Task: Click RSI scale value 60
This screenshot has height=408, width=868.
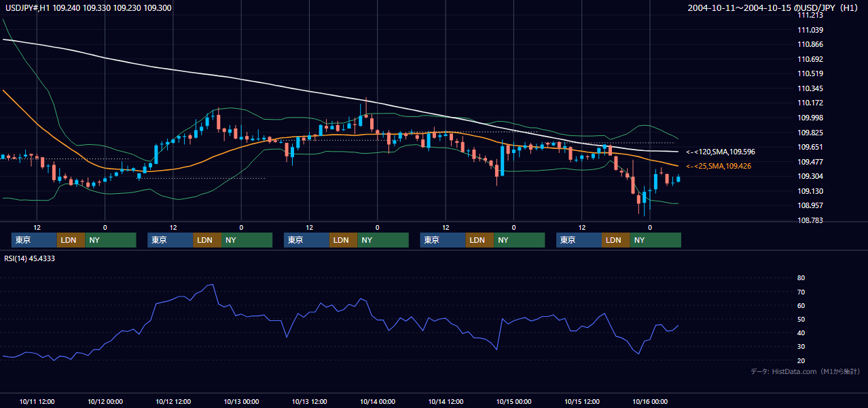Action: coord(801,305)
